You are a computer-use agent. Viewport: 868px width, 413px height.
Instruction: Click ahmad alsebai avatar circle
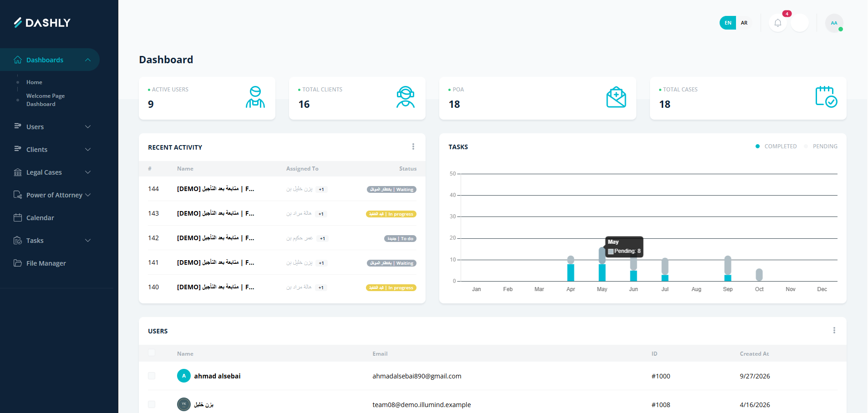[184, 376]
